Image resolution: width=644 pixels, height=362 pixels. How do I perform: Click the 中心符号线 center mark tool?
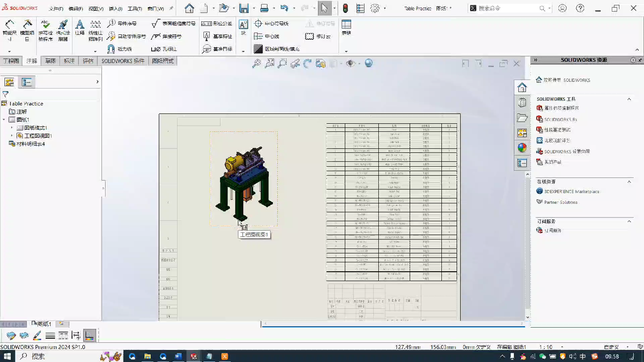tap(272, 23)
